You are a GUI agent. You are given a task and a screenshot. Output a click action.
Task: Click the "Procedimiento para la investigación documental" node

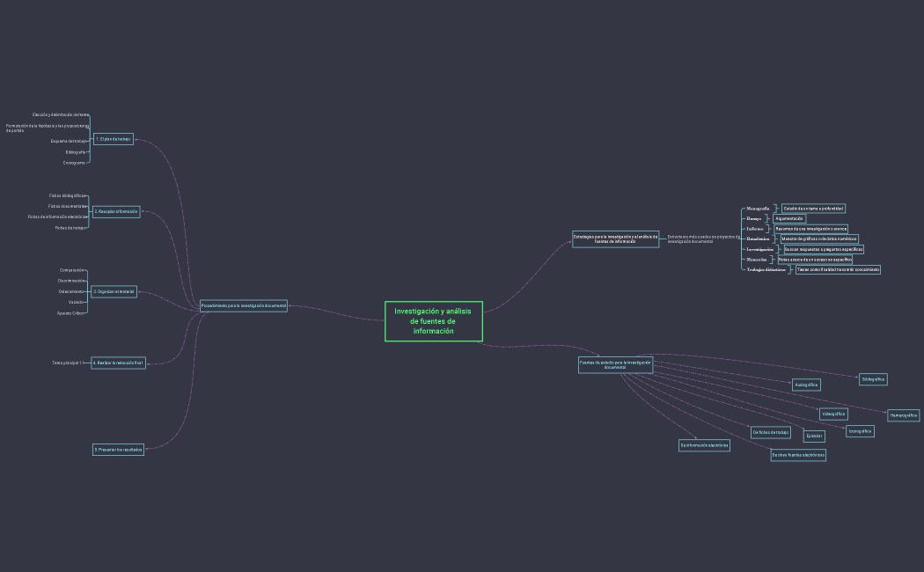tap(244, 305)
